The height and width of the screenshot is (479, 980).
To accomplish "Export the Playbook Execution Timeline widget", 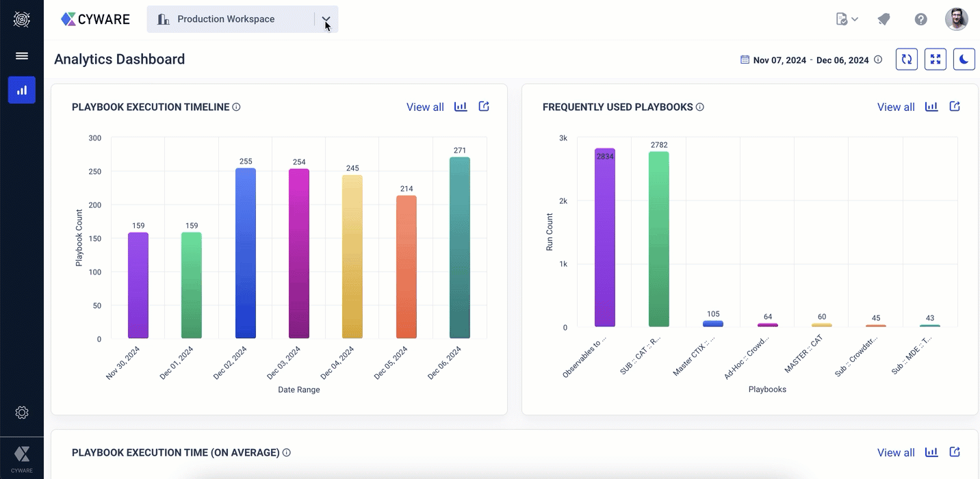I will pos(484,107).
